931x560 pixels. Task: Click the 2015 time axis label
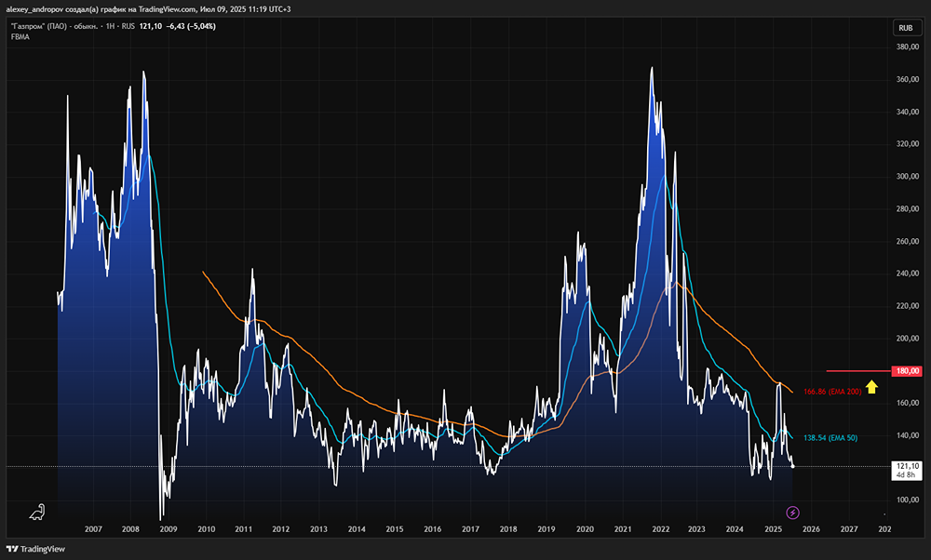(x=395, y=529)
